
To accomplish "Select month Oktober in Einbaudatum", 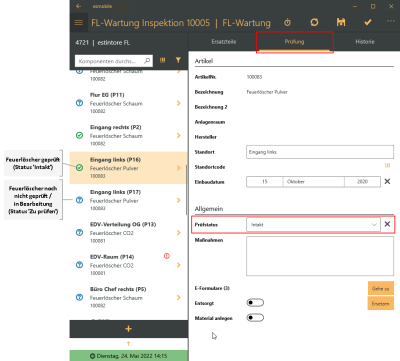I will coord(314,182).
